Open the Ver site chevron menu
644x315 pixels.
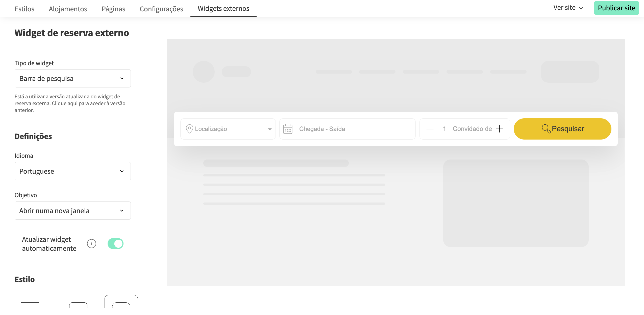(x=581, y=8)
